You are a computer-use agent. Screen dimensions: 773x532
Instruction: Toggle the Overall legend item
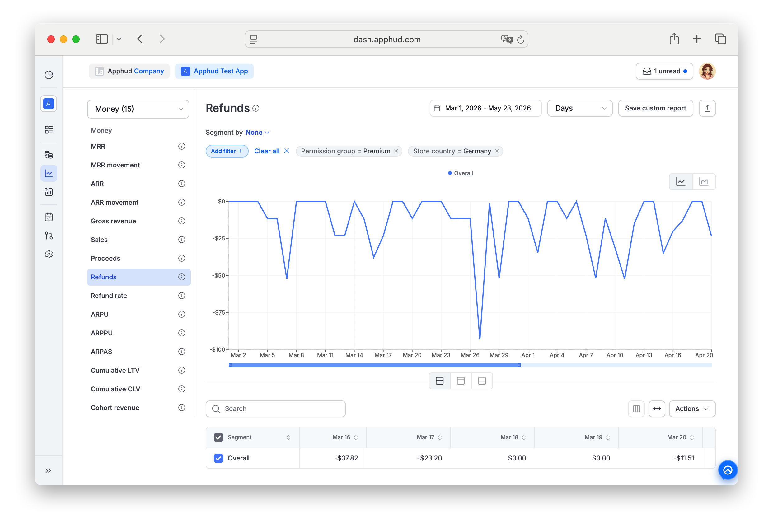[460, 173]
